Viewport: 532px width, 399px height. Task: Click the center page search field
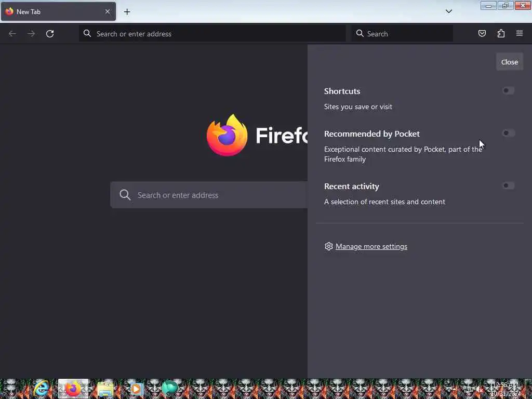click(209, 195)
